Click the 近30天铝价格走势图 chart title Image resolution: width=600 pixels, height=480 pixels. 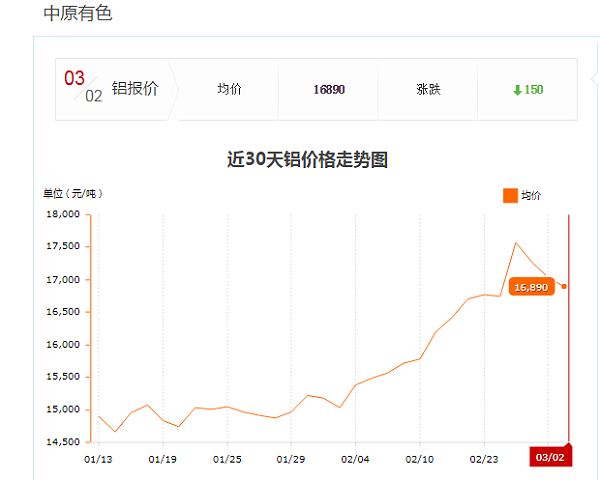[x=307, y=159]
